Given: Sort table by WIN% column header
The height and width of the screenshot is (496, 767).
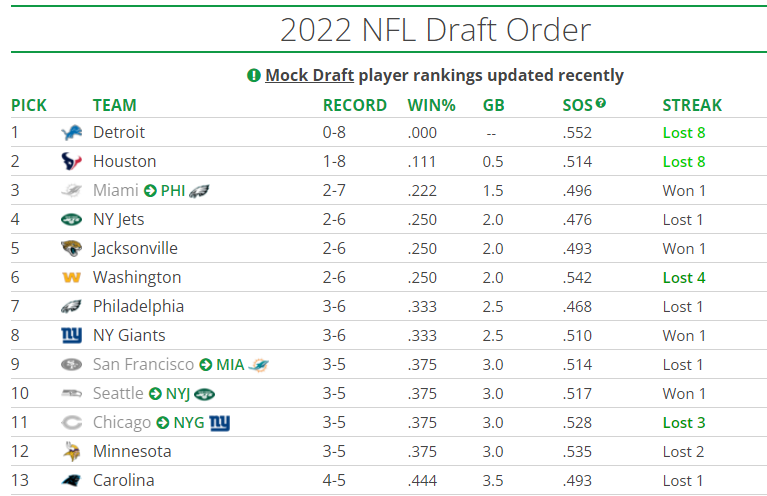Looking at the screenshot, I should (431, 105).
